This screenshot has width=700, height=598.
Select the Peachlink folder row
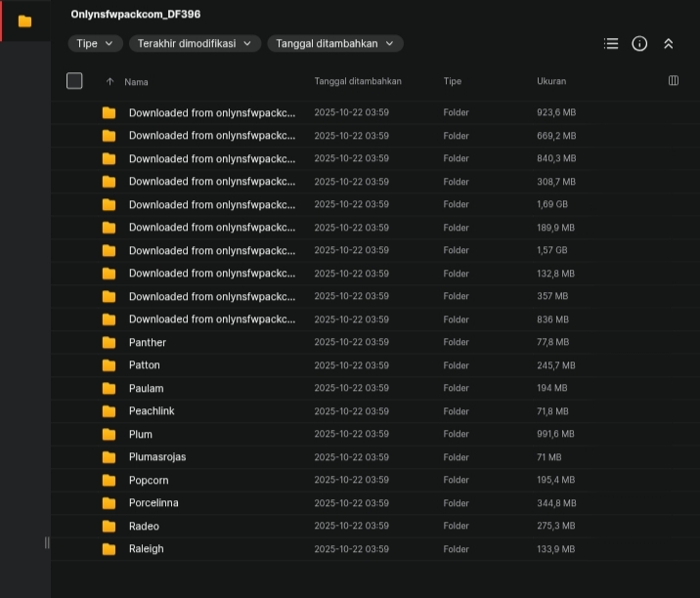152,411
